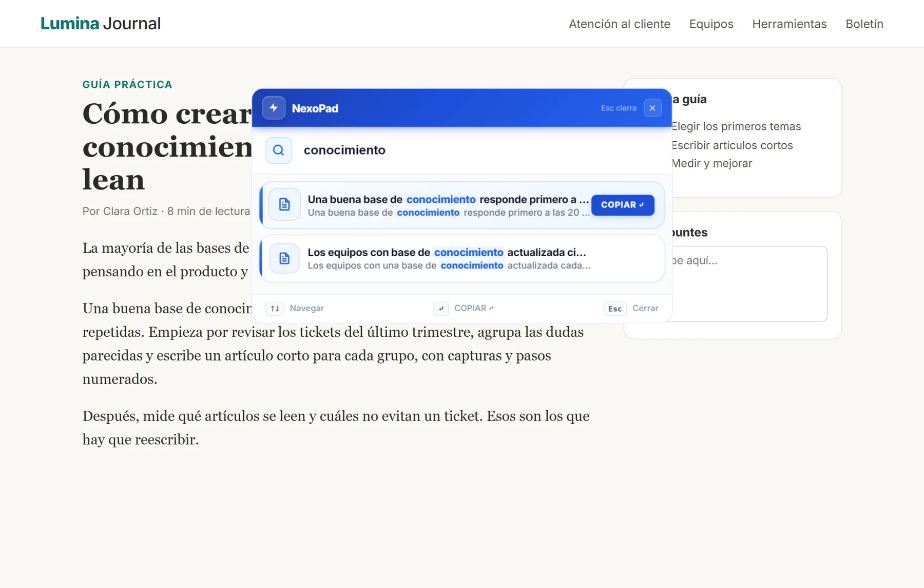
Task: Click the search magnifier icon in NexoPad
Action: click(279, 150)
